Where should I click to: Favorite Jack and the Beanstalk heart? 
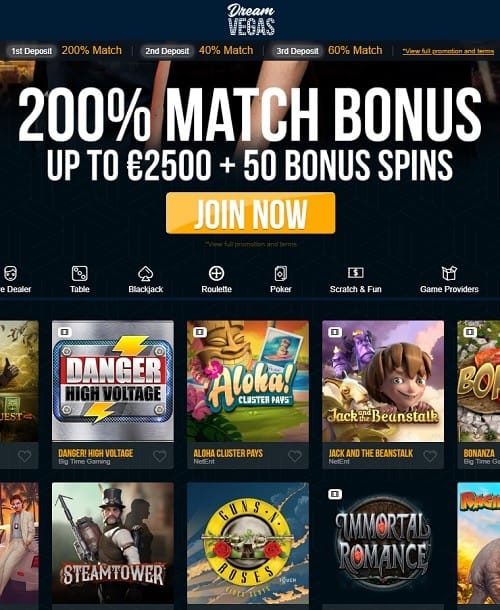point(430,456)
